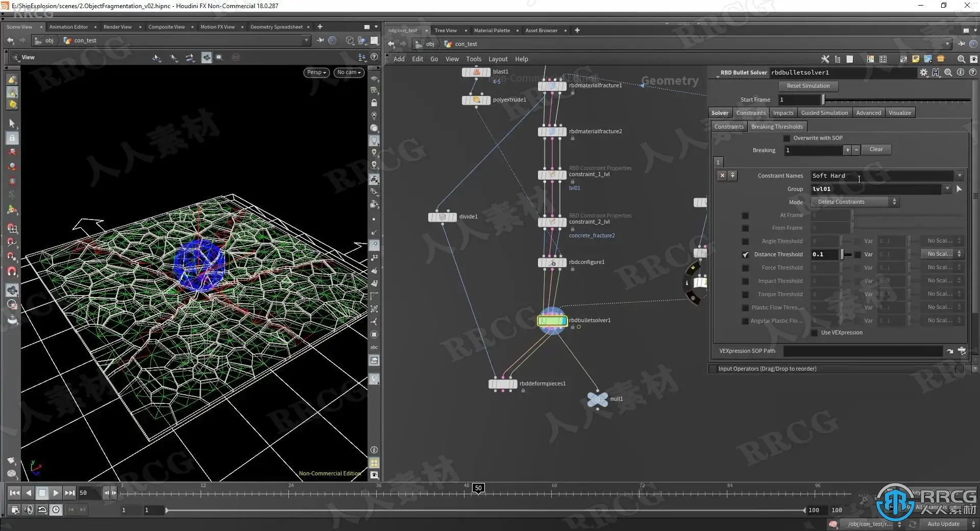Enable the Use VEXpression checkbox
Screen dimensions: 980x531
coord(814,333)
